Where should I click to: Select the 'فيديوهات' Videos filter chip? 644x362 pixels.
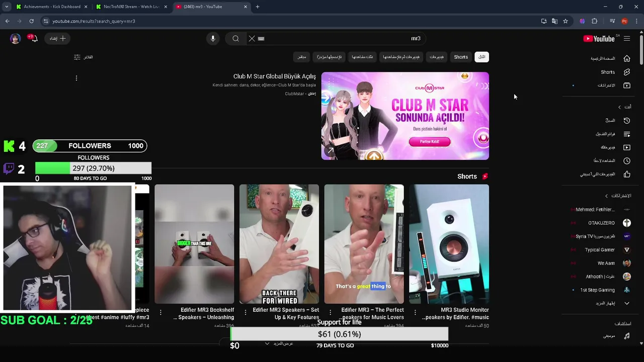click(x=436, y=57)
